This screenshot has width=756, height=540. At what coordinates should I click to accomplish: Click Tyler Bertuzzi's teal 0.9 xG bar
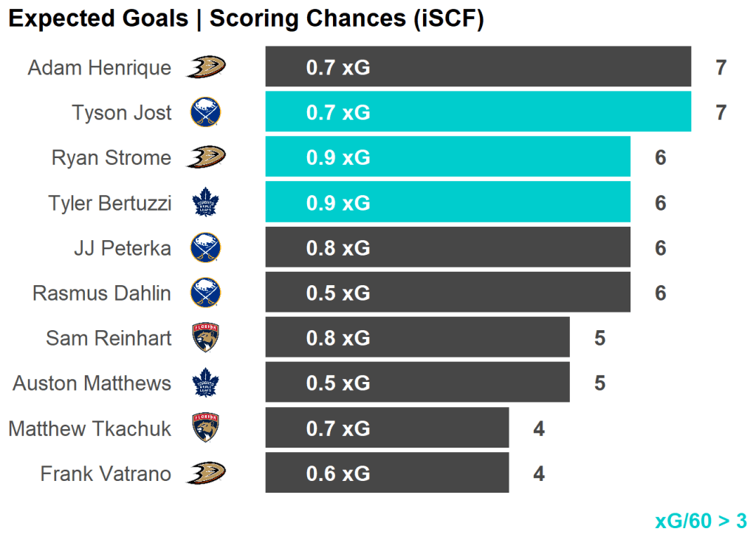(447, 202)
